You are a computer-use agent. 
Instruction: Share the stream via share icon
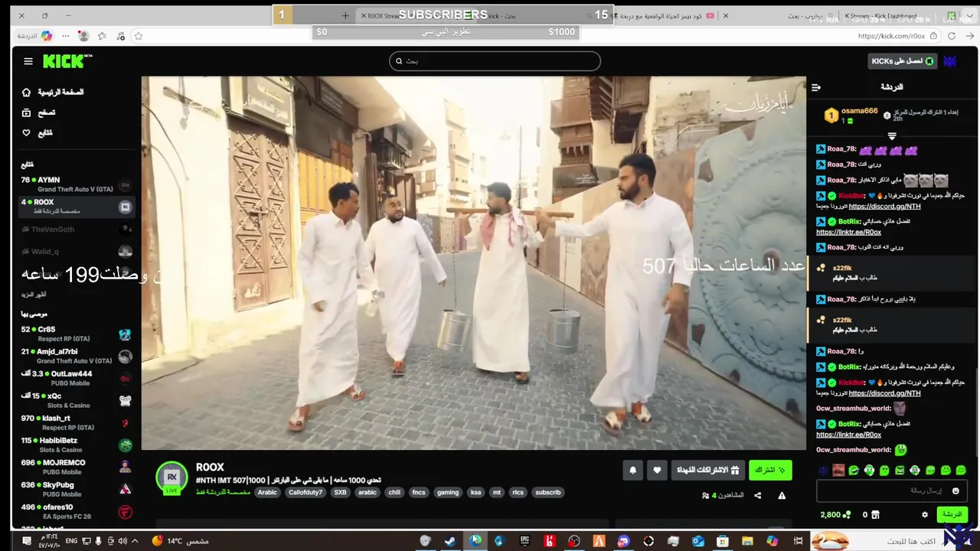757,495
